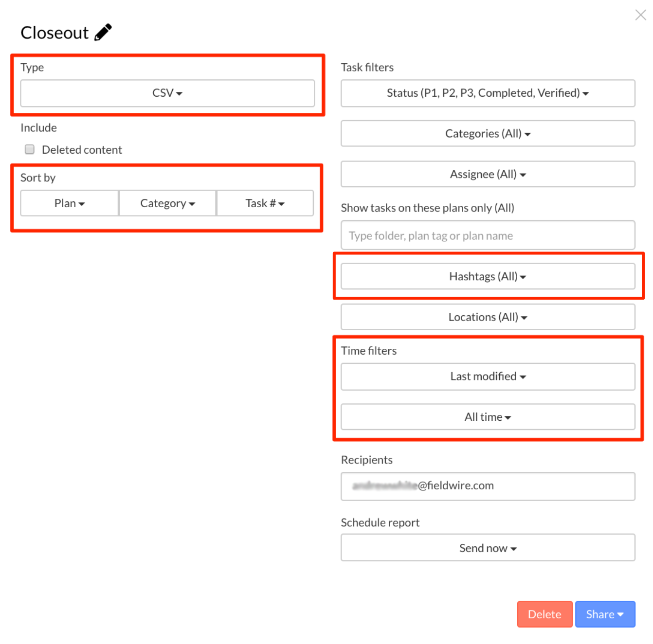Enable the Deleted content checkbox
Viewport: 653px width, 644px height.
coord(30,149)
